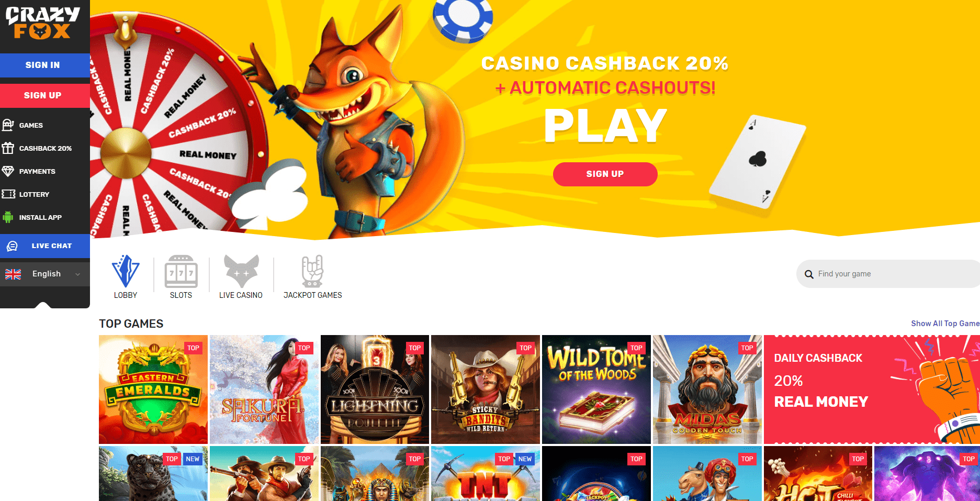This screenshot has width=980, height=501.
Task: Select the Jackpot Games hand icon
Action: (312, 271)
